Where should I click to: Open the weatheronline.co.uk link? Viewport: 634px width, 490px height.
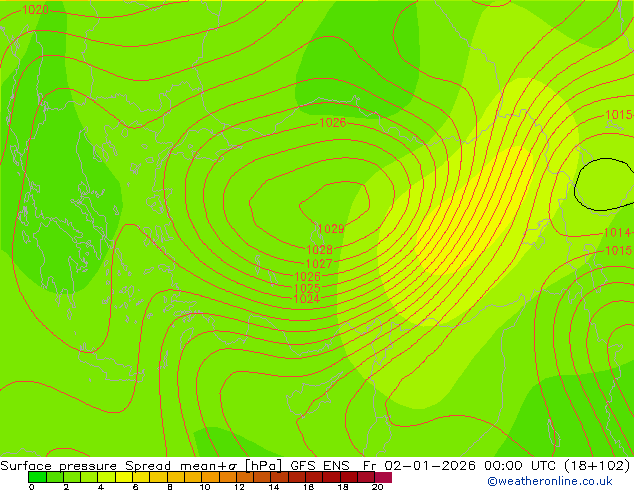pyautogui.click(x=550, y=481)
